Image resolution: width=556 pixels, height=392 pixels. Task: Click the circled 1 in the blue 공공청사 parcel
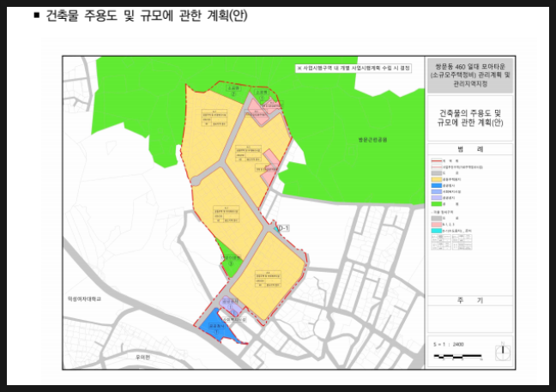pyautogui.click(x=217, y=332)
